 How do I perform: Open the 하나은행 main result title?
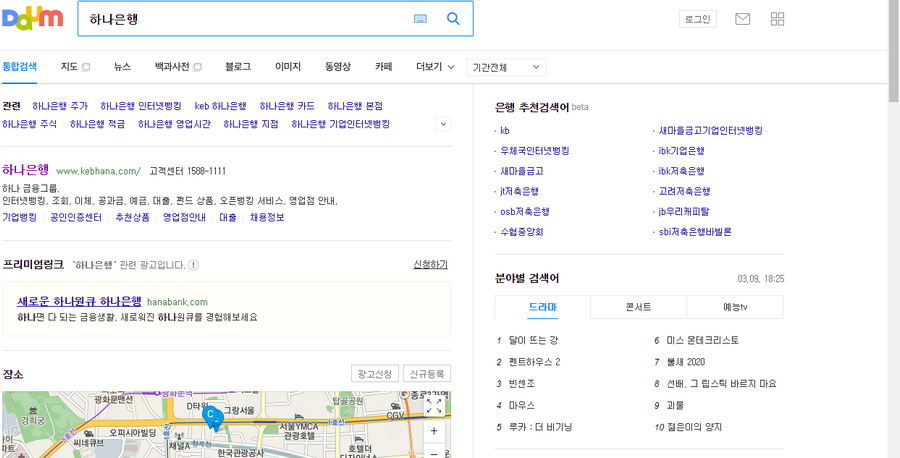pos(25,170)
